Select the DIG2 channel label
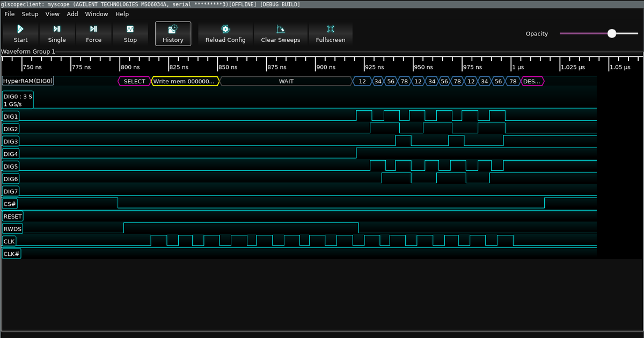The width and height of the screenshot is (644, 338). [11, 129]
